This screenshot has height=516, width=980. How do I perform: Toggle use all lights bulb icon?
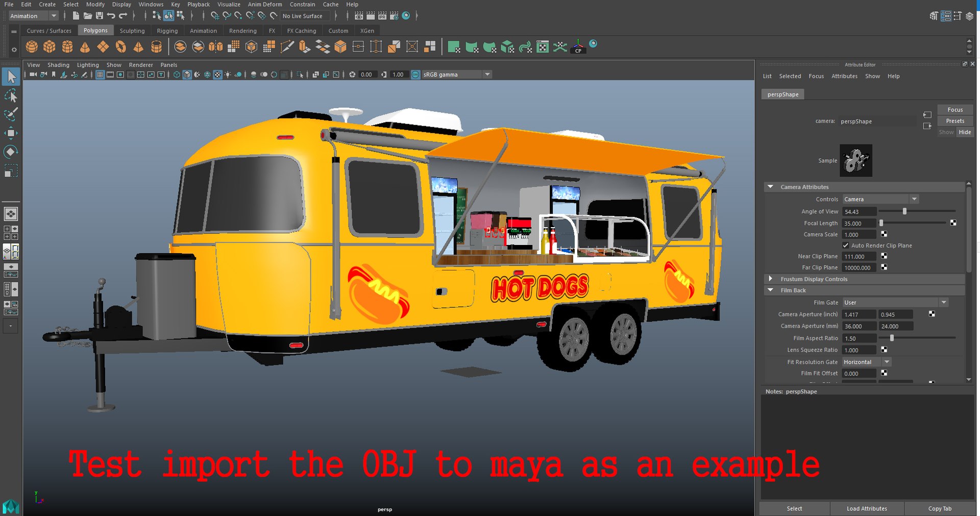(228, 75)
